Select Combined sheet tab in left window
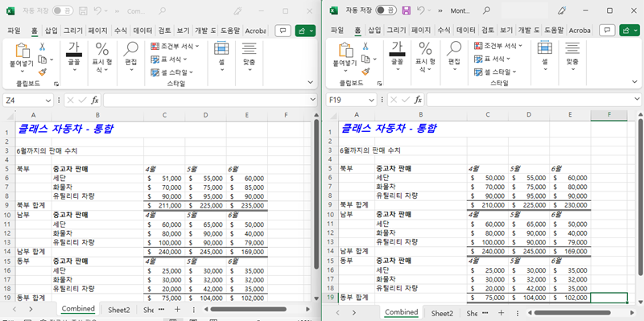Image resolution: width=644 pixels, height=321 pixels. pyautogui.click(x=78, y=309)
